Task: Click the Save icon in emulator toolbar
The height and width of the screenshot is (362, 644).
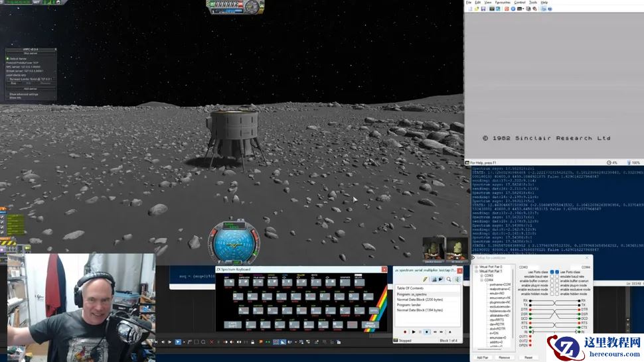Action: pyautogui.click(x=482, y=9)
